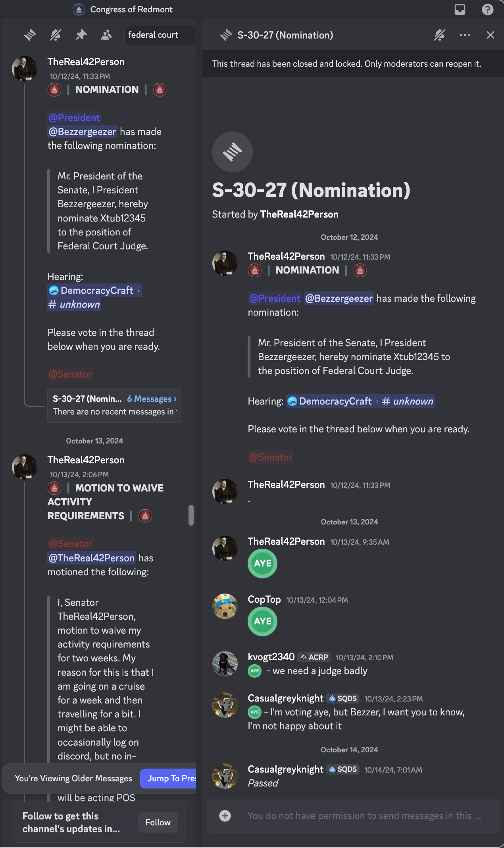The width and height of the screenshot is (504, 848).
Task: Open the help question mark icon
Action: tap(487, 10)
